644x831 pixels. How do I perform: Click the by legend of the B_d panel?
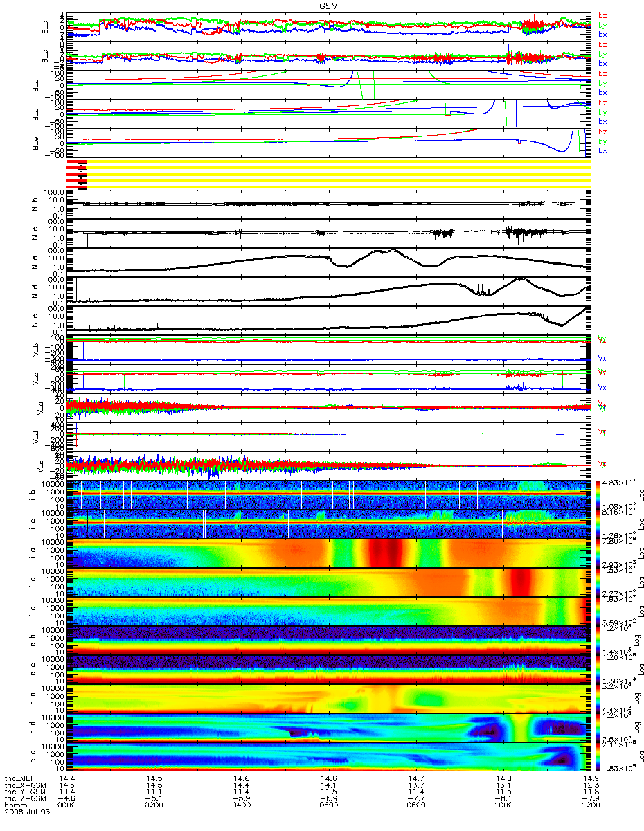pyautogui.click(x=602, y=112)
